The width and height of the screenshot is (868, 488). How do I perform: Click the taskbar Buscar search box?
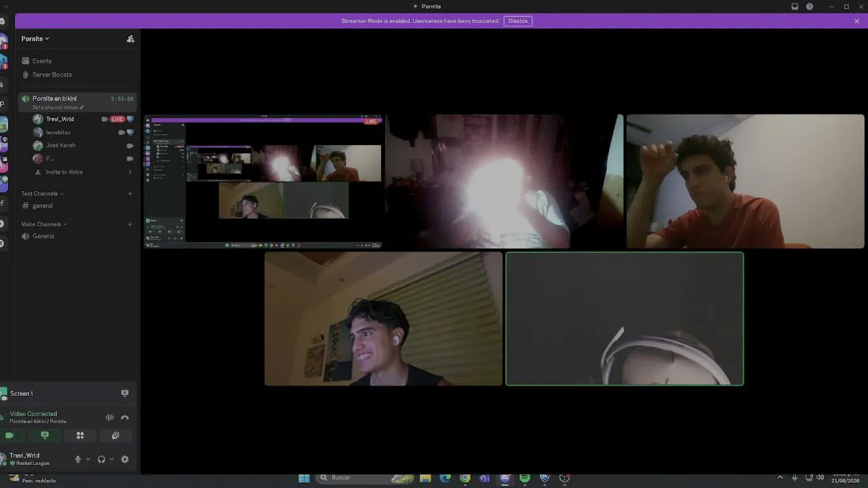tap(366, 478)
